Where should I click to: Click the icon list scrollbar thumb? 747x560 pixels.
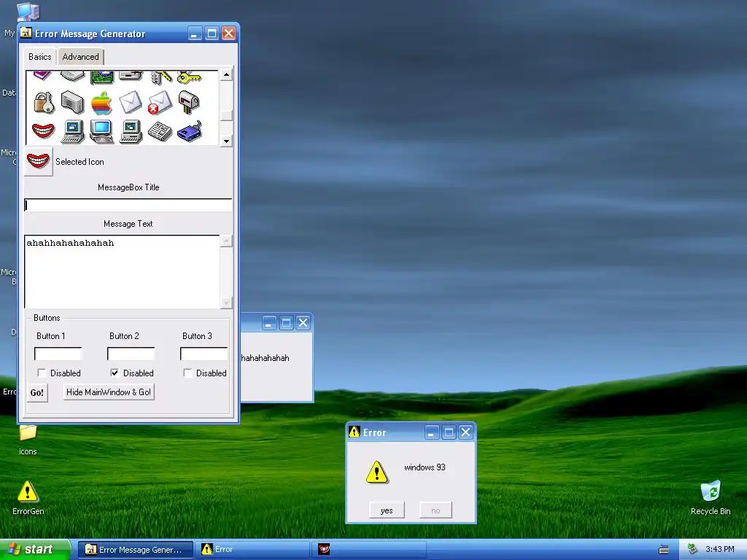click(226, 115)
